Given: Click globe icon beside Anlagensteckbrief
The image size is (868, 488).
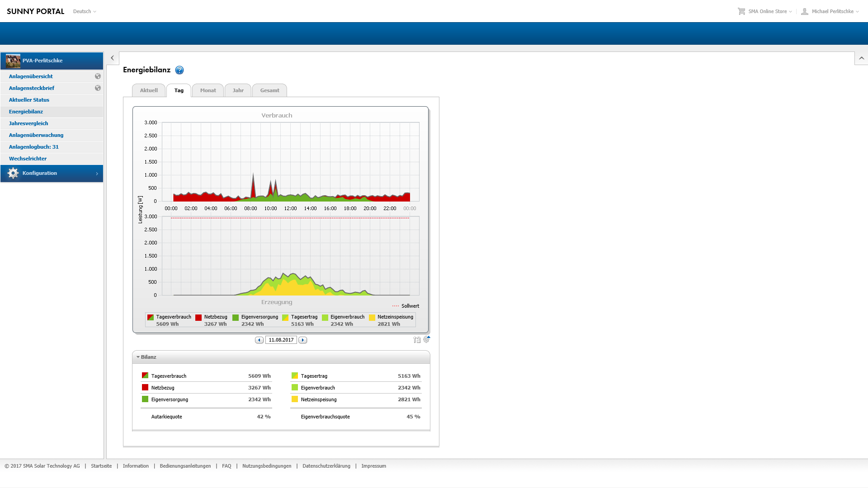Looking at the screenshot, I should tap(98, 88).
